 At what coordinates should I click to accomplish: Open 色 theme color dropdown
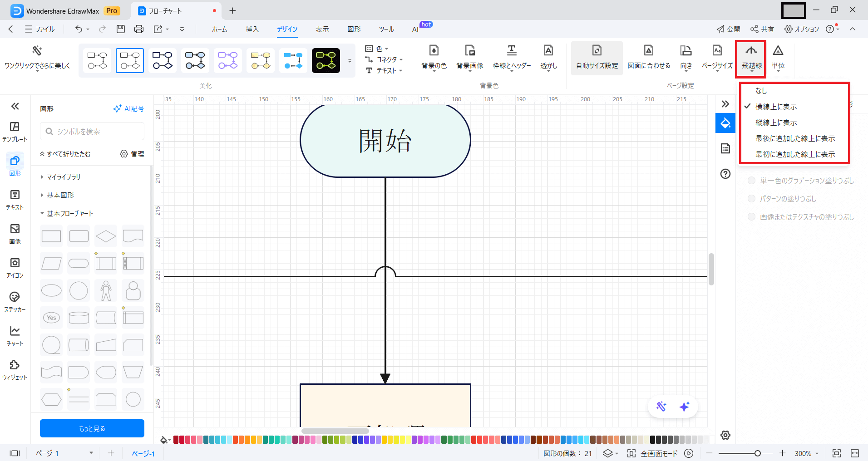(377, 49)
